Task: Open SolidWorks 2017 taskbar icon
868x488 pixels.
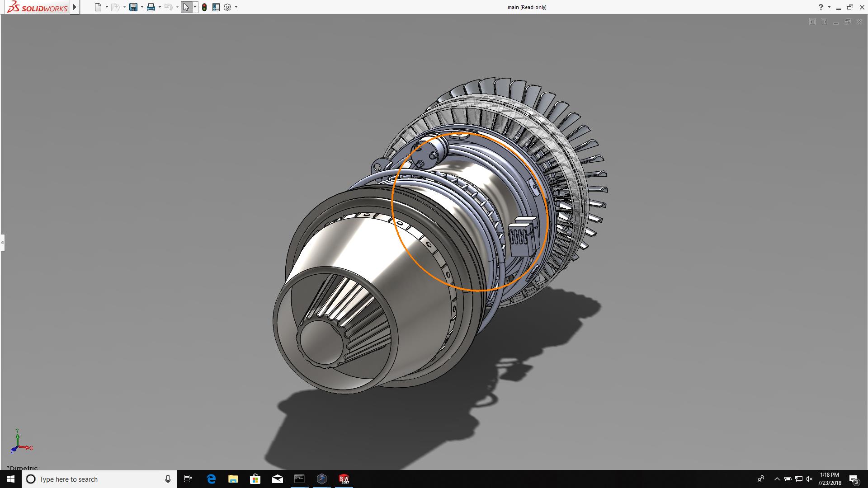Action: point(344,479)
